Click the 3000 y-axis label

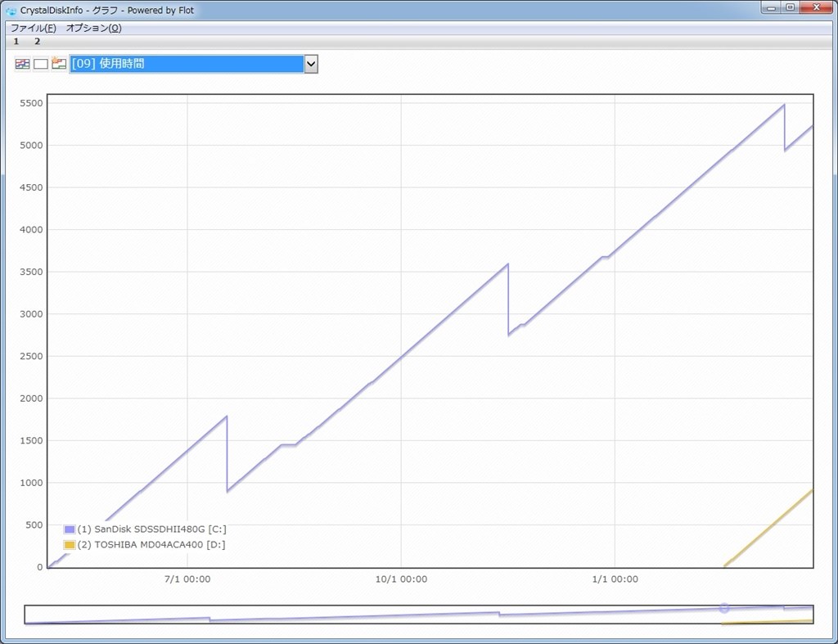pyautogui.click(x=31, y=314)
